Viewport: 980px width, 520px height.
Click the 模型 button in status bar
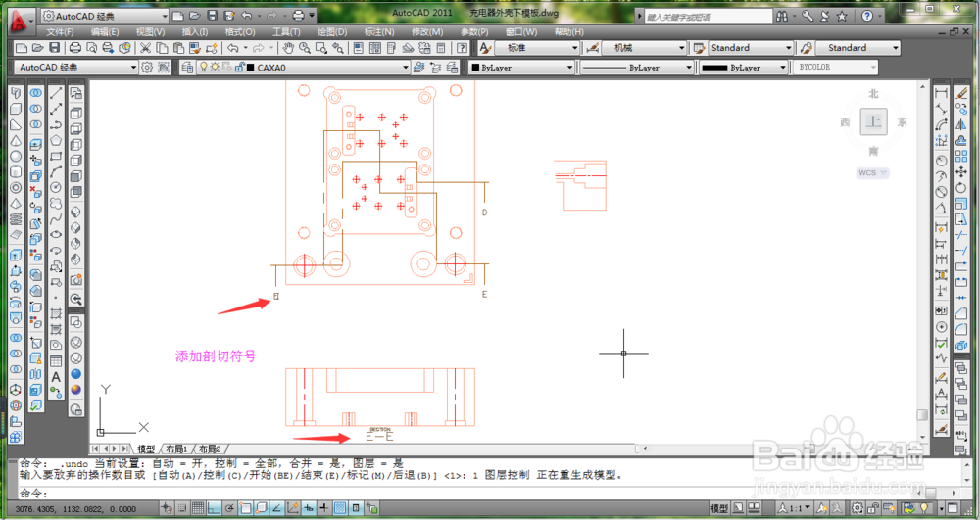[718, 508]
